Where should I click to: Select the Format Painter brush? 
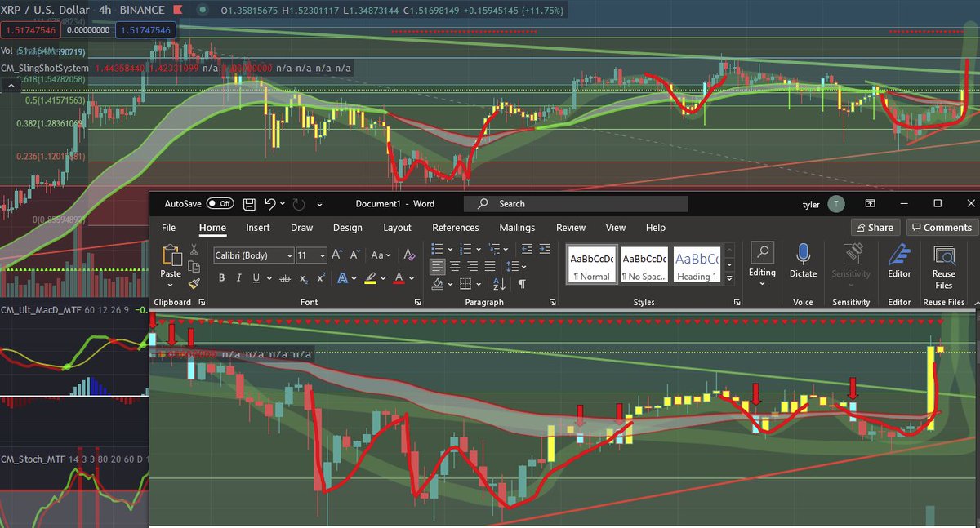(194, 284)
